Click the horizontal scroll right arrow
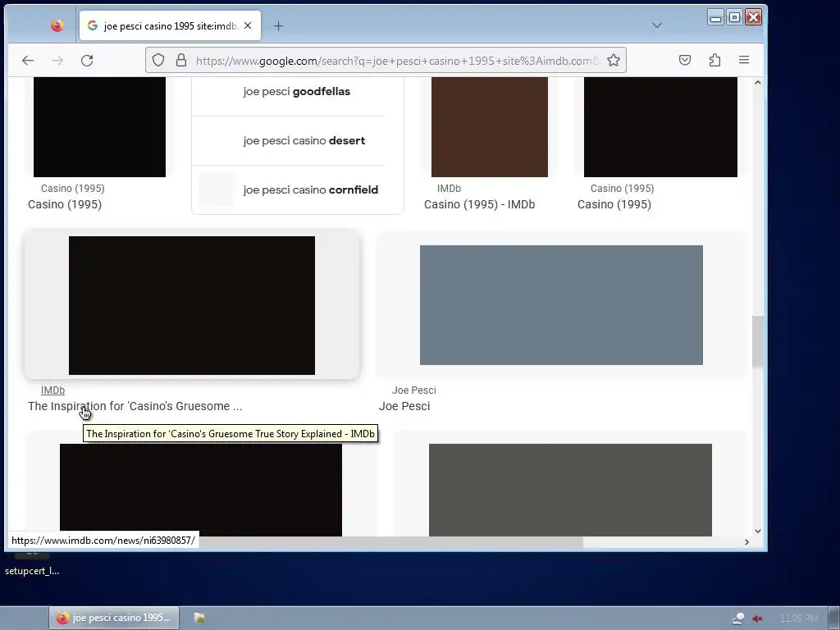 pos(746,542)
